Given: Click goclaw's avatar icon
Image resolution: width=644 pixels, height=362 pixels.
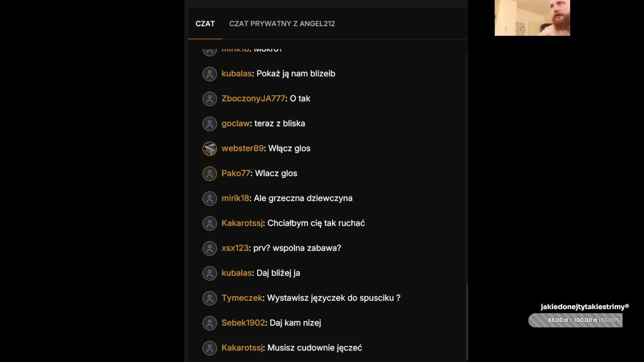Looking at the screenshot, I should tap(209, 124).
